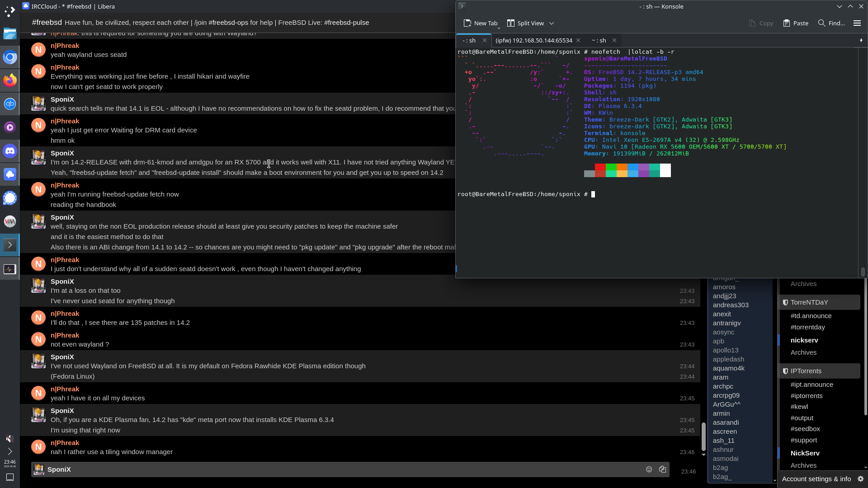Collapse the IPTorrents network header

click(x=820, y=371)
